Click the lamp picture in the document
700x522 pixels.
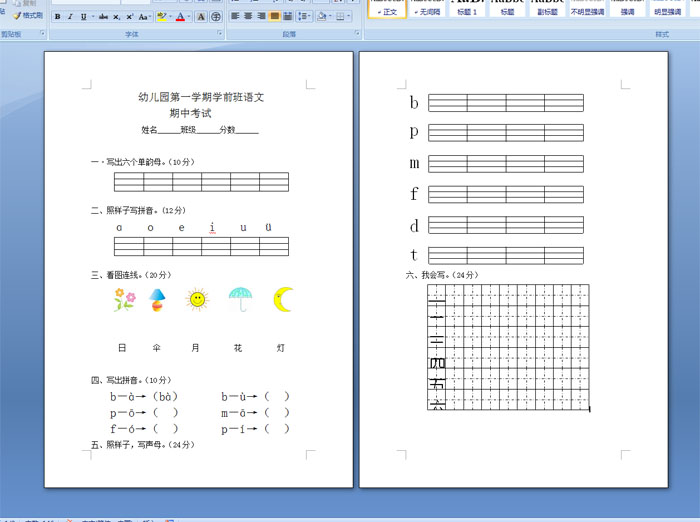157,300
